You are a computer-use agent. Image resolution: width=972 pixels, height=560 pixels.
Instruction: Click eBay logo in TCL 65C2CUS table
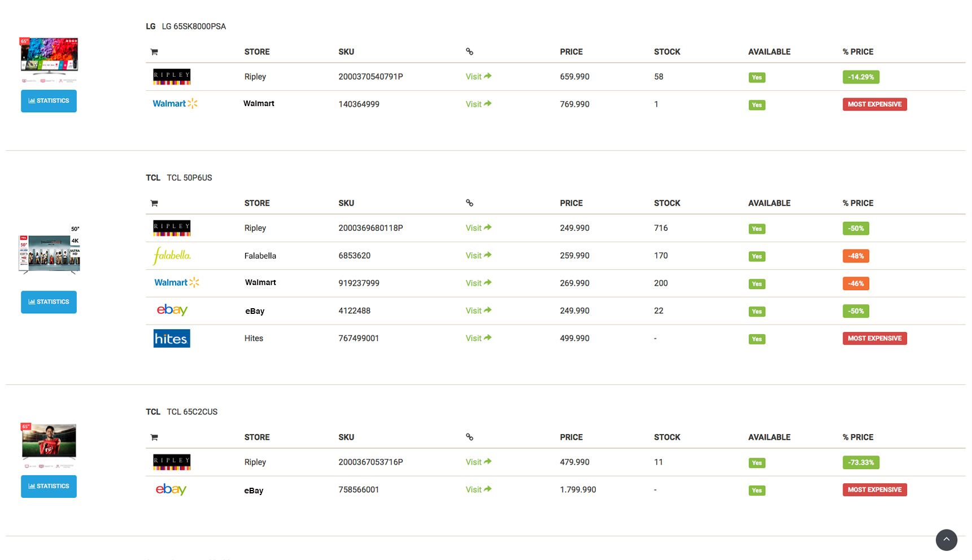171,490
